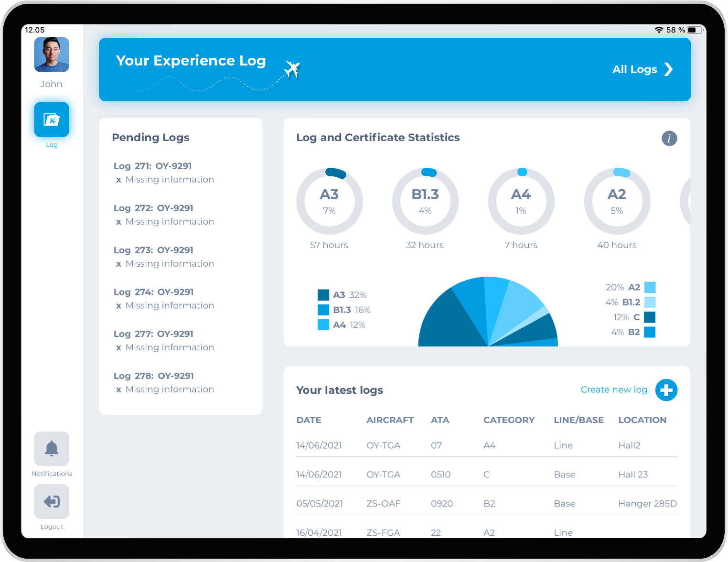Click the Logout arrow icon
This screenshot has width=728, height=562.
52,501
